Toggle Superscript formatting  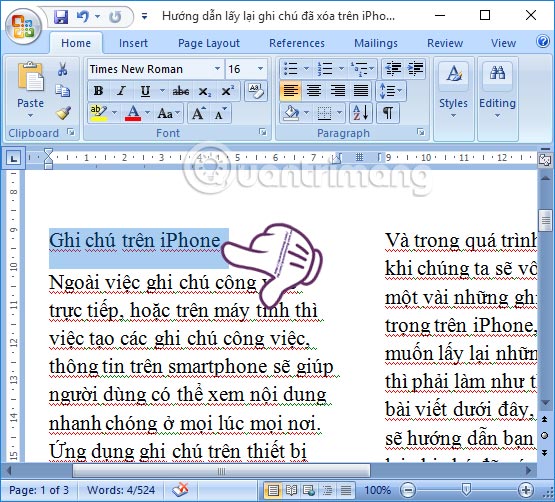[x=227, y=91]
